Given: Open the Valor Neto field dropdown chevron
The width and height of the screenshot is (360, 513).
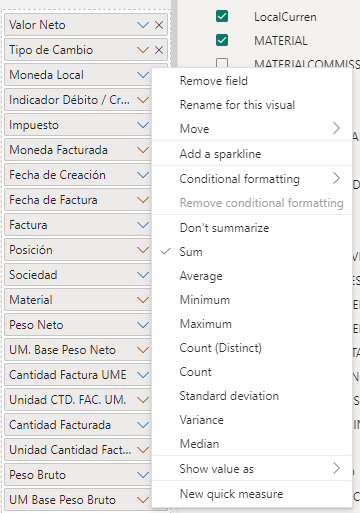Looking at the screenshot, I should pyautogui.click(x=143, y=25).
